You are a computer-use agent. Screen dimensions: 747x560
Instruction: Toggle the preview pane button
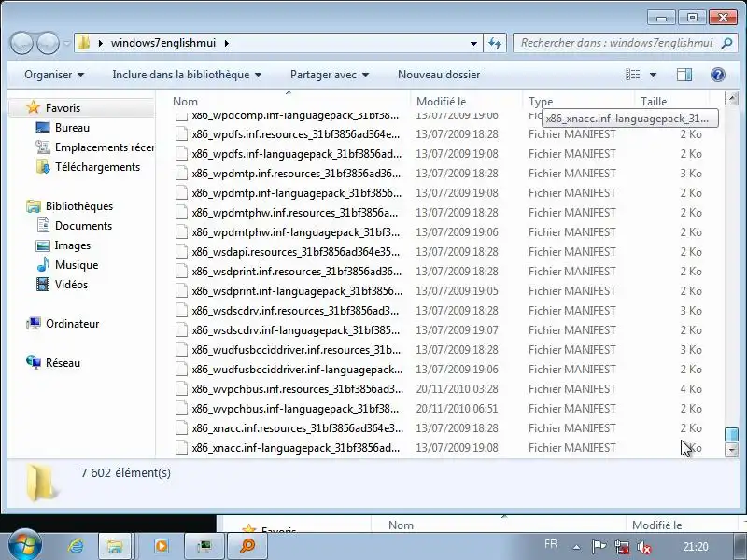[x=684, y=75]
